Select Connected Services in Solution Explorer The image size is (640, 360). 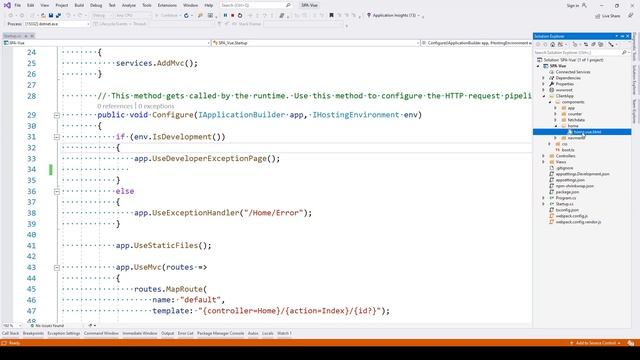(x=573, y=72)
